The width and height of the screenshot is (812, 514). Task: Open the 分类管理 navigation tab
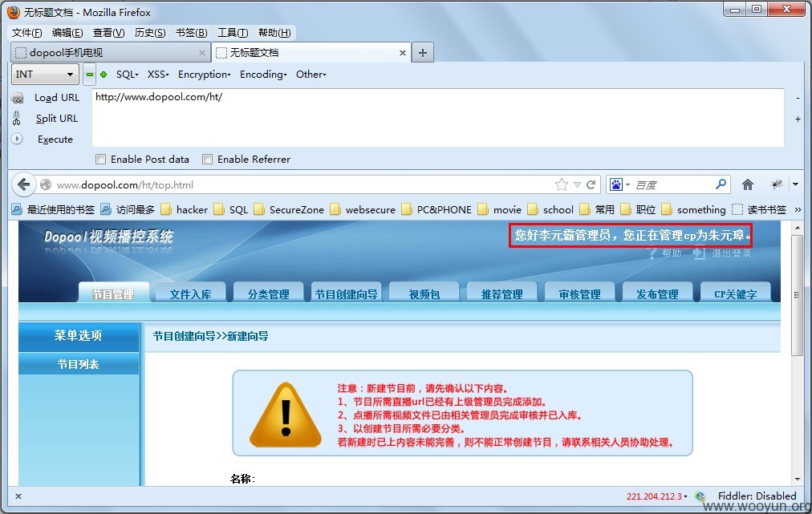[x=268, y=293]
